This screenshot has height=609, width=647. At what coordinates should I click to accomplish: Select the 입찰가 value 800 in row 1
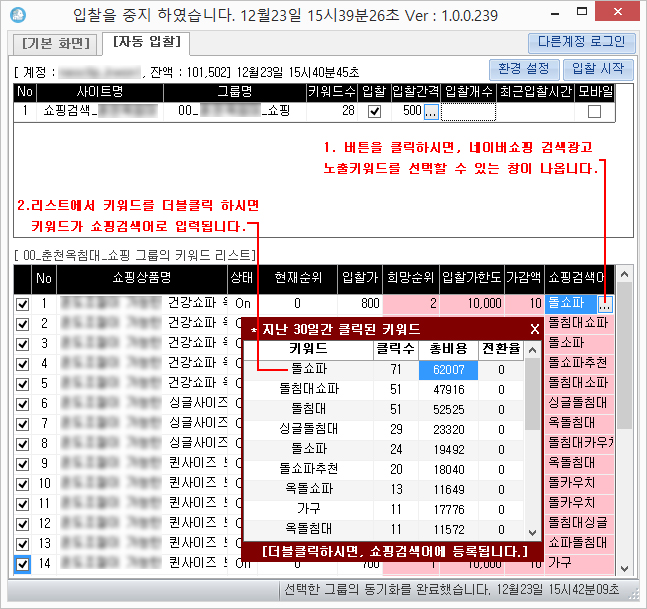click(360, 304)
